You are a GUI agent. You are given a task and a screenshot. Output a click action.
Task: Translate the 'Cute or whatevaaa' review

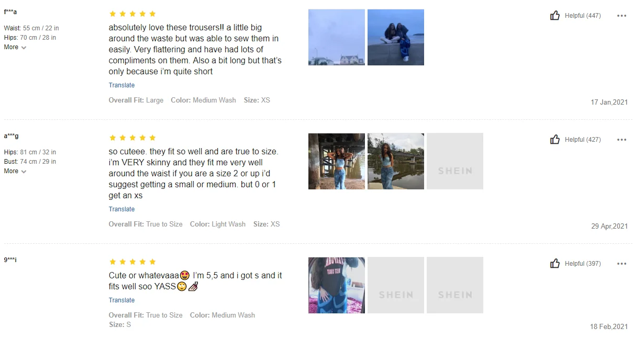(121, 300)
